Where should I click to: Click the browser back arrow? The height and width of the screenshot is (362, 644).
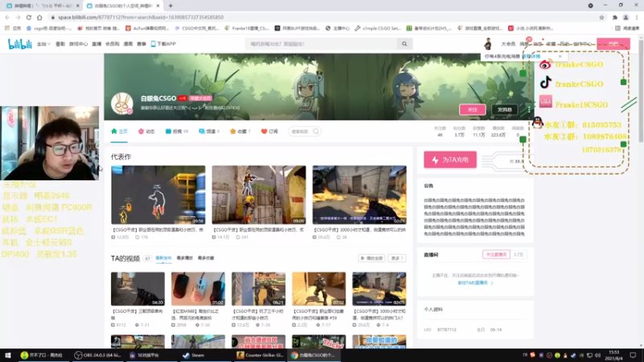pos(7,17)
